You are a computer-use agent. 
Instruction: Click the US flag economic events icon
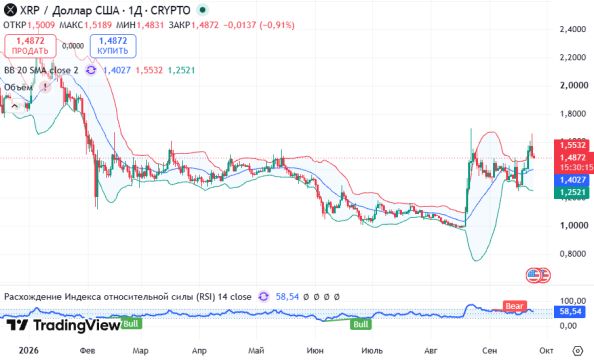tap(533, 275)
